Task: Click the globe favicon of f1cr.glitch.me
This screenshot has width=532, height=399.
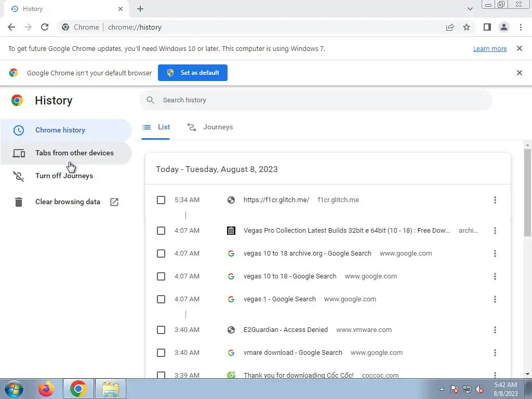Action: [x=231, y=200]
